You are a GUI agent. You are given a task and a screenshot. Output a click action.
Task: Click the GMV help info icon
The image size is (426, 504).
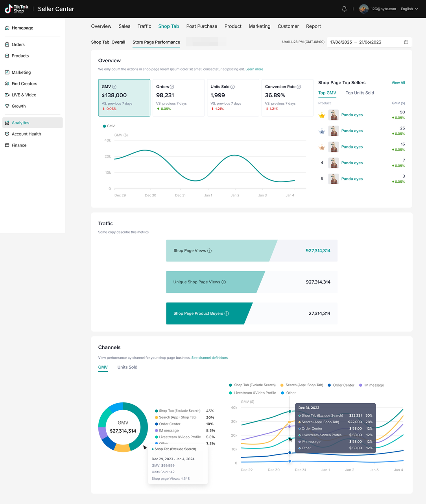click(x=114, y=87)
